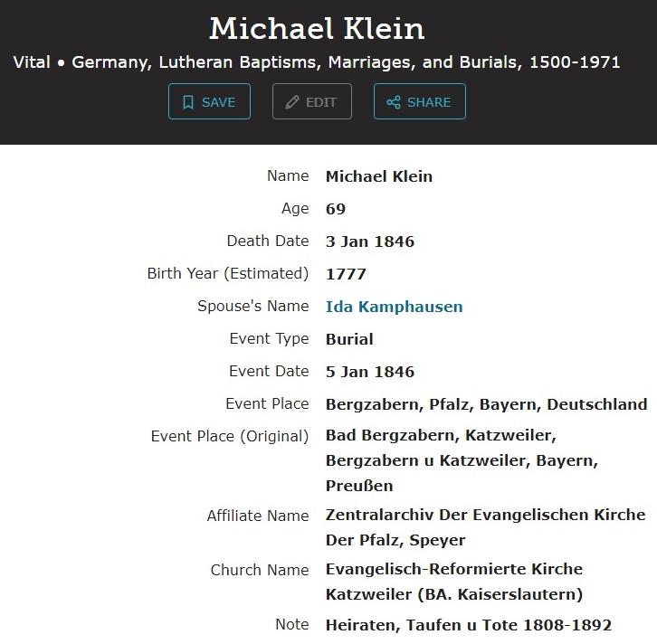Select the name value Michael Klein
The width and height of the screenshot is (657, 644).
[378, 176]
